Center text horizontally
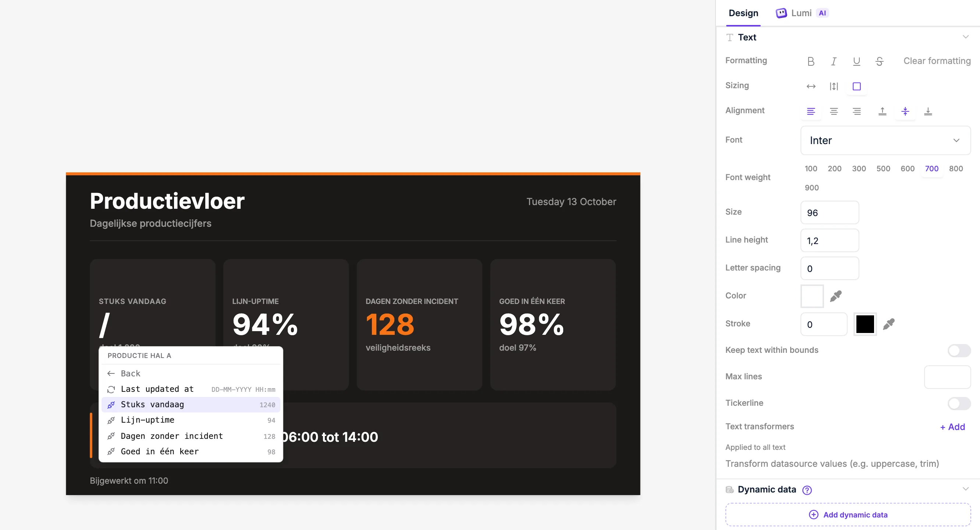Viewport: 980px width, 530px height. 834,111
